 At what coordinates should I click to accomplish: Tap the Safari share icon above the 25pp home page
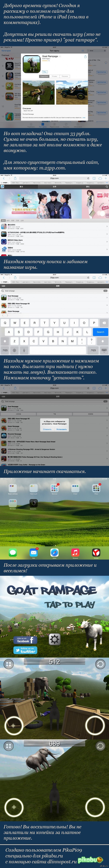click(x=15, y=178)
